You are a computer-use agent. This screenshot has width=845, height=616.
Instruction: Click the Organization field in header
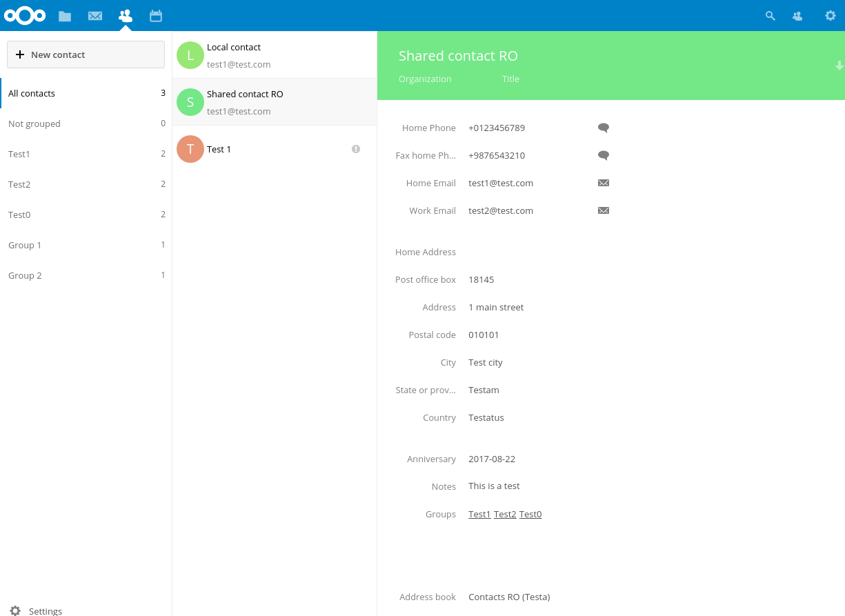pos(425,79)
